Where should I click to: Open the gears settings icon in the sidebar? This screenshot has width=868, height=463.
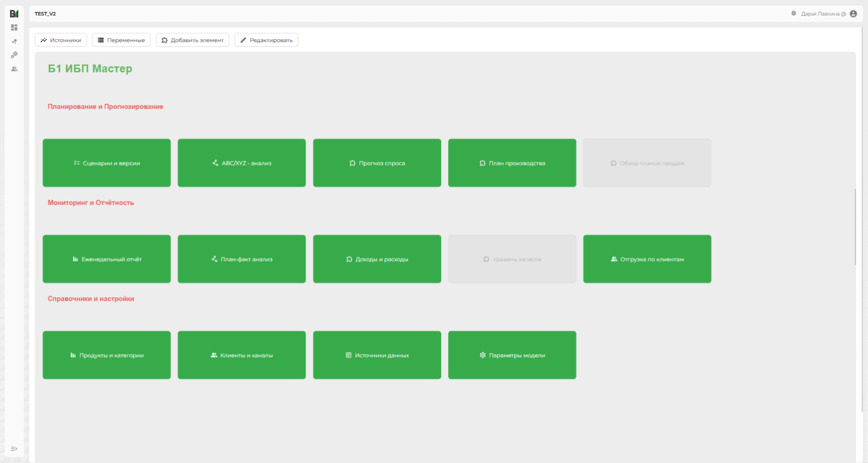(x=14, y=55)
